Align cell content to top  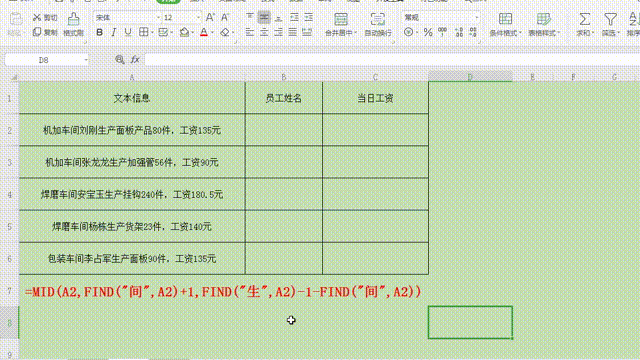coord(250,17)
